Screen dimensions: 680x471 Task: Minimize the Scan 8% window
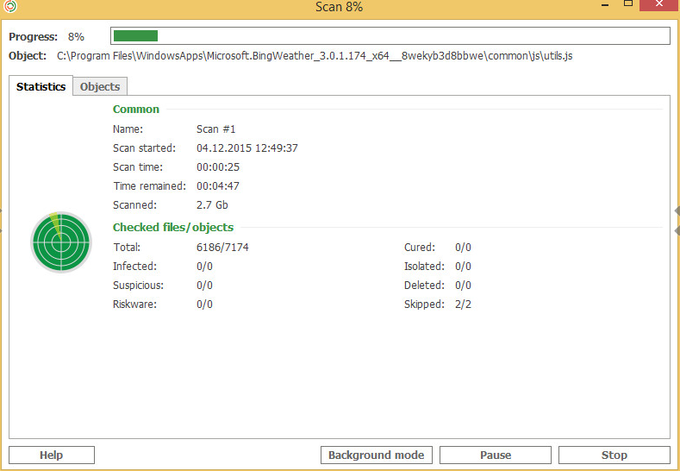click(x=605, y=5)
